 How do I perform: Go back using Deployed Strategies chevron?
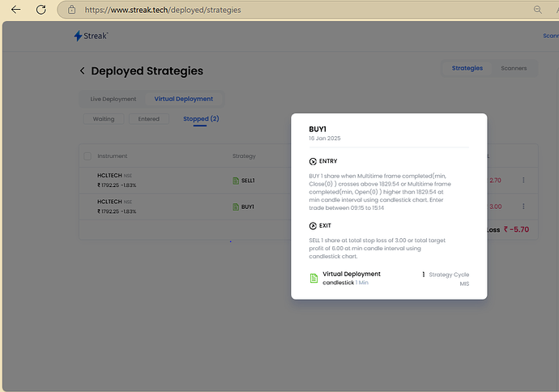click(83, 71)
